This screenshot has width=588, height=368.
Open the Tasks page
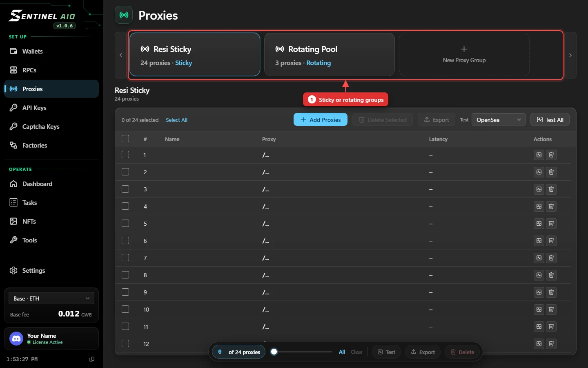51,202
